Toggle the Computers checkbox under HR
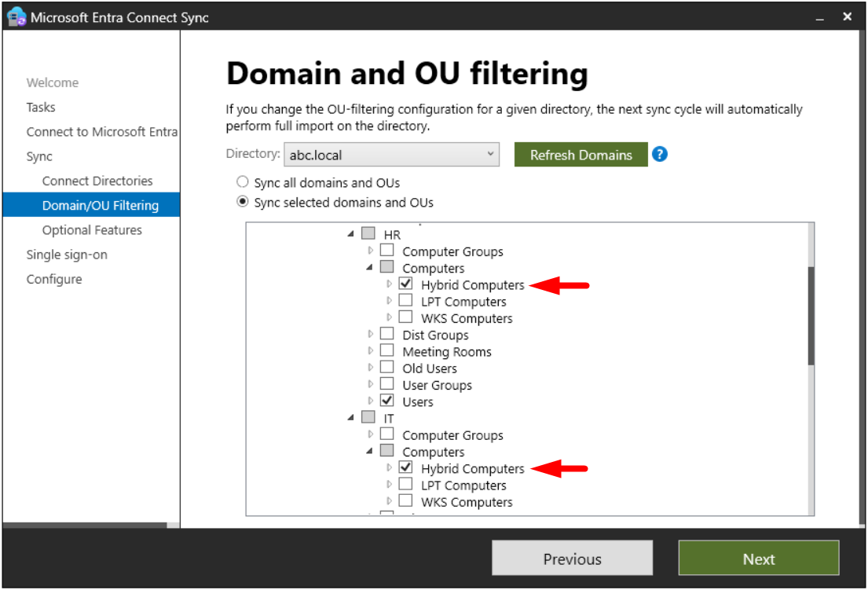The width and height of the screenshot is (868, 590). pyautogui.click(x=387, y=267)
